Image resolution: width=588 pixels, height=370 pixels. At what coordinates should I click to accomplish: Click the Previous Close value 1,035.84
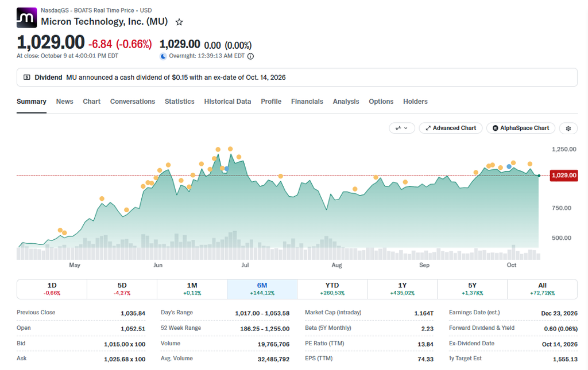[133, 313]
